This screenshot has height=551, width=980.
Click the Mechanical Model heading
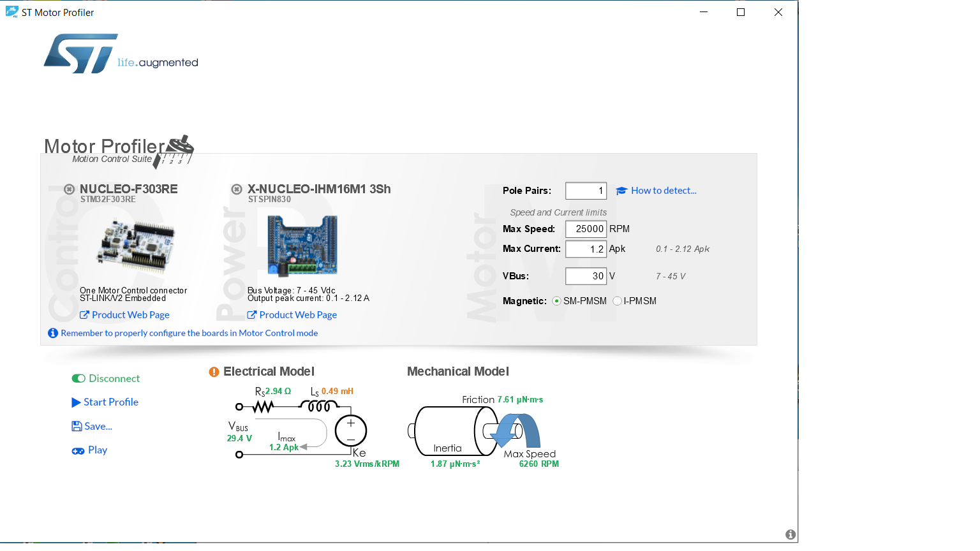coord(458,372)
